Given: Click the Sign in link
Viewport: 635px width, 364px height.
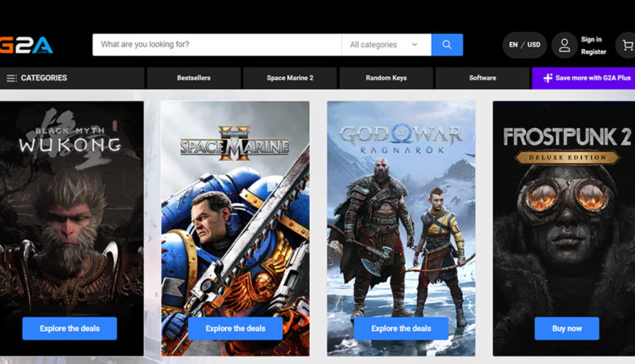Looking at the screenshot, I should pos(591,39).
